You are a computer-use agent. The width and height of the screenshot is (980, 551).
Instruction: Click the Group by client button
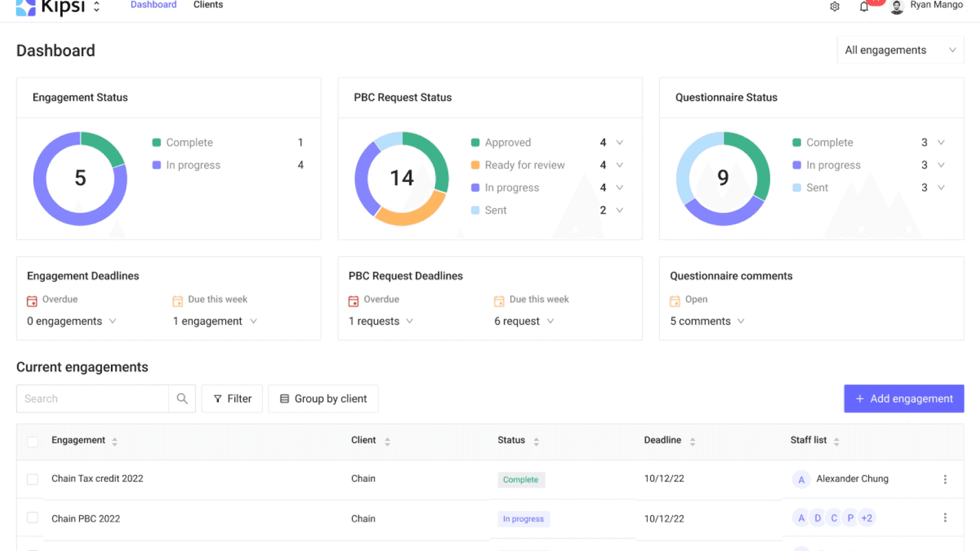click(x=323, y=398)
